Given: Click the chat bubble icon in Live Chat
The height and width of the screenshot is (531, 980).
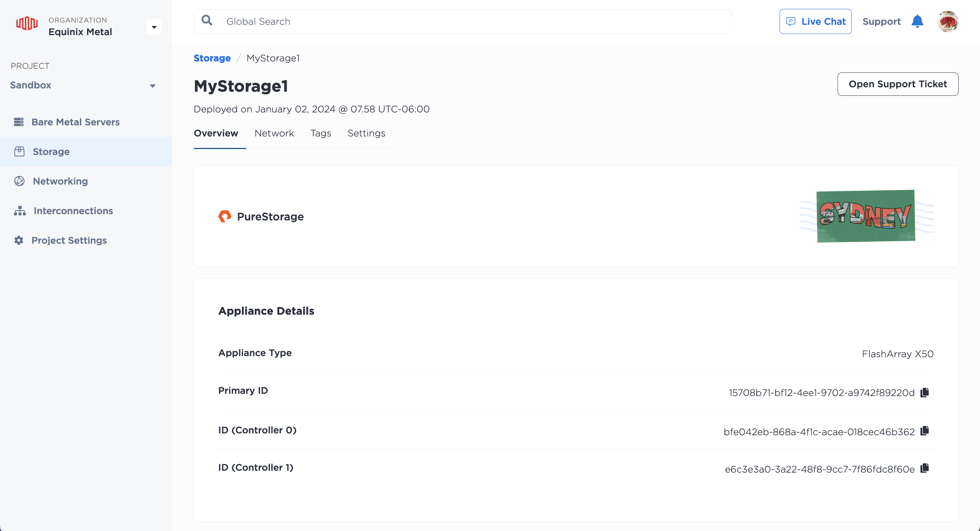Looking at the screenshot, I should (791, 21).
